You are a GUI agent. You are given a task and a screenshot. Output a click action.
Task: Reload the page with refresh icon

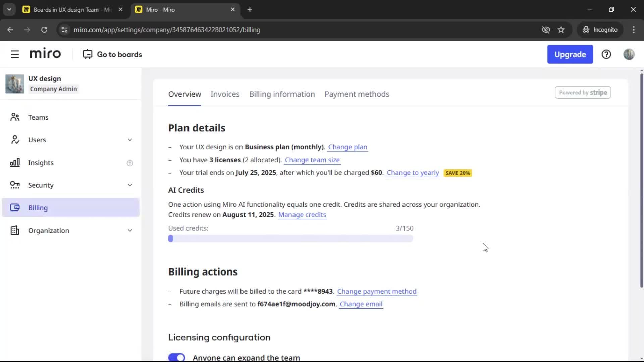pos(44,29)
